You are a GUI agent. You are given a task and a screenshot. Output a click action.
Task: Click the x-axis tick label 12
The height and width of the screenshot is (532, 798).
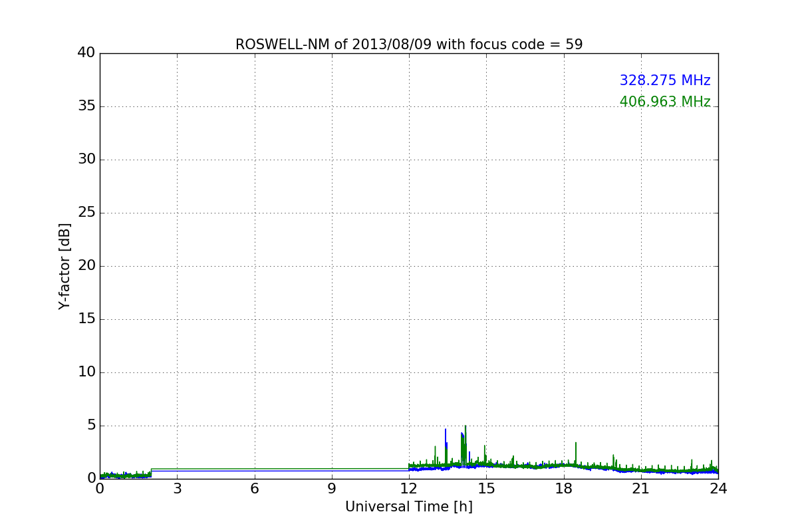409,488
